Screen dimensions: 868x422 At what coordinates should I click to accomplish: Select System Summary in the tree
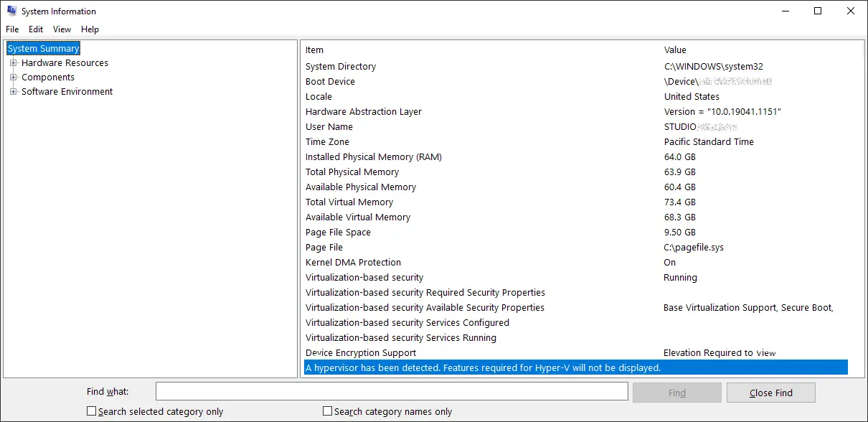click(44, 49)
